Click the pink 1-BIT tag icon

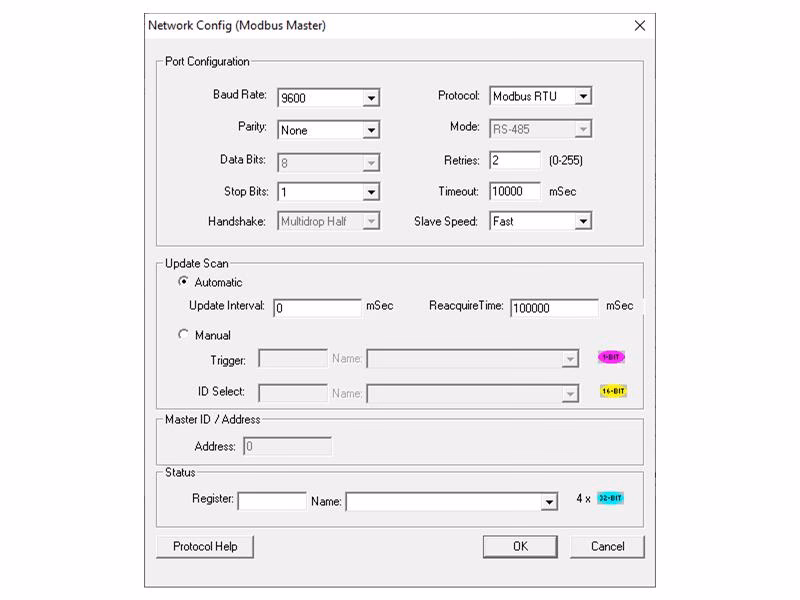pyautogui.click(x=611, y=357)
